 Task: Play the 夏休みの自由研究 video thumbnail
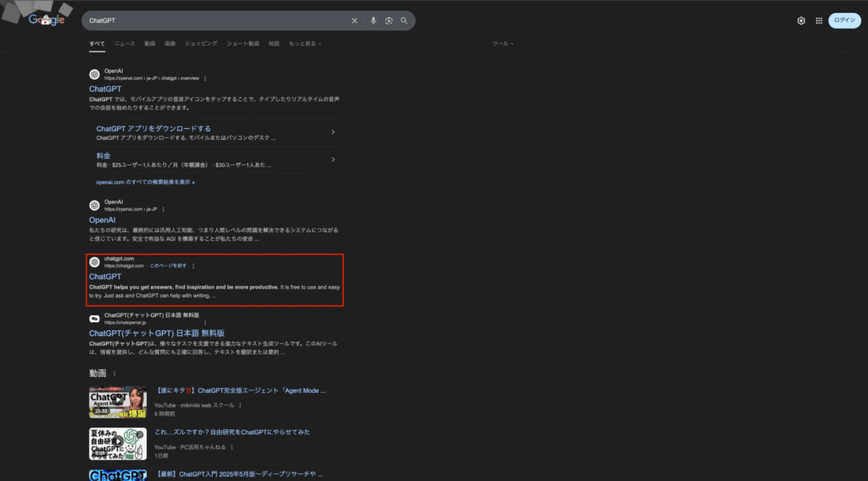[118, 444]
